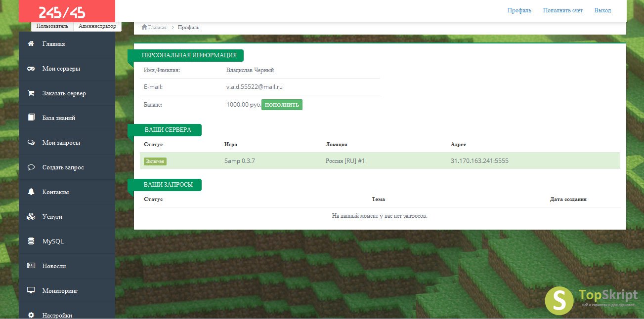Click the home icon beside Главная in sidebar
This screenshot has height=319, width=644.
[31, 43]
